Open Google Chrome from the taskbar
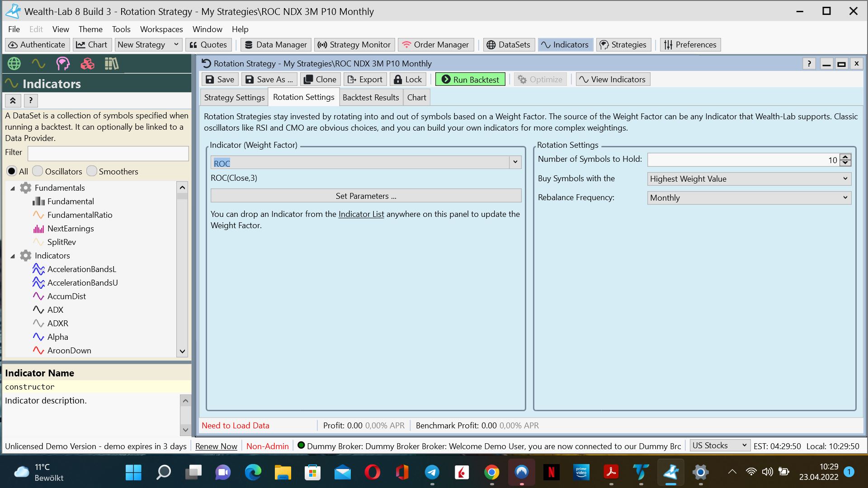 [x=492, y=473]
